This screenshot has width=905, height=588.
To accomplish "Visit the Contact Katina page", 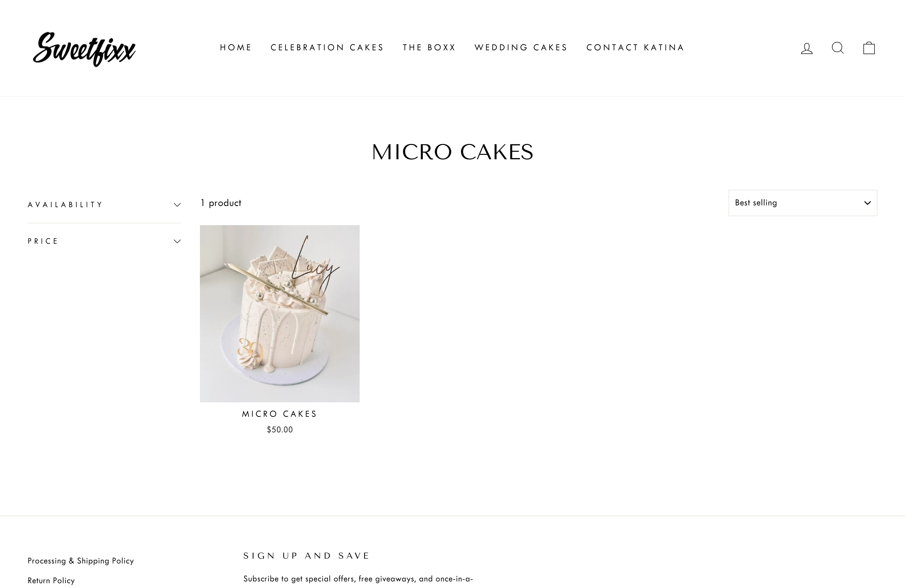I will pyautogui.click(x=635, y=48).
